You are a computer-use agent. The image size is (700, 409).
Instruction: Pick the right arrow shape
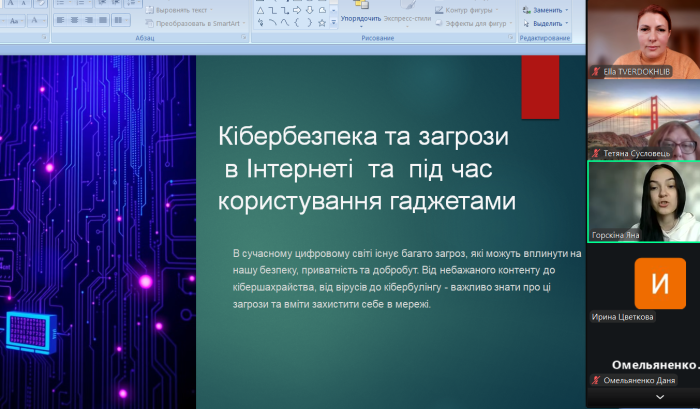click(298, 10)
